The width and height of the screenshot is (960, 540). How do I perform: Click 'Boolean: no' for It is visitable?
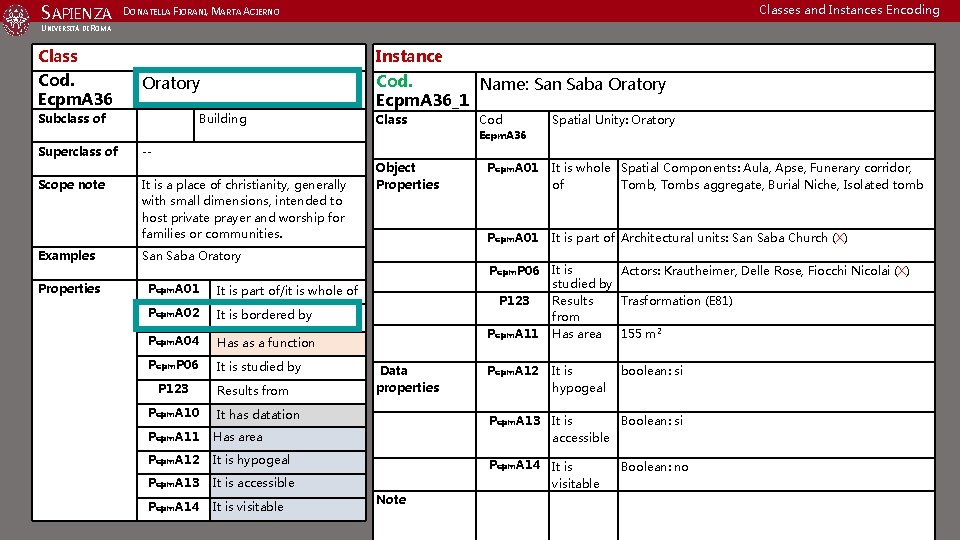pyautogui.click(x=654, y=467)
